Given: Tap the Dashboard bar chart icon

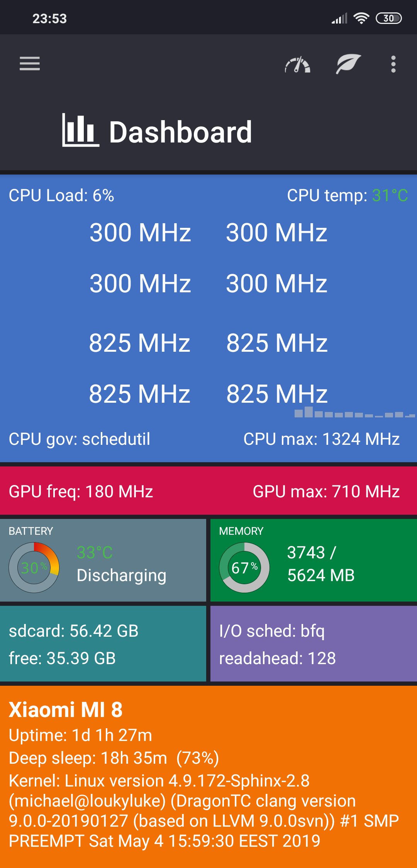Looking at the screenshot, I should pyautogui.click(x=80, y=131).
